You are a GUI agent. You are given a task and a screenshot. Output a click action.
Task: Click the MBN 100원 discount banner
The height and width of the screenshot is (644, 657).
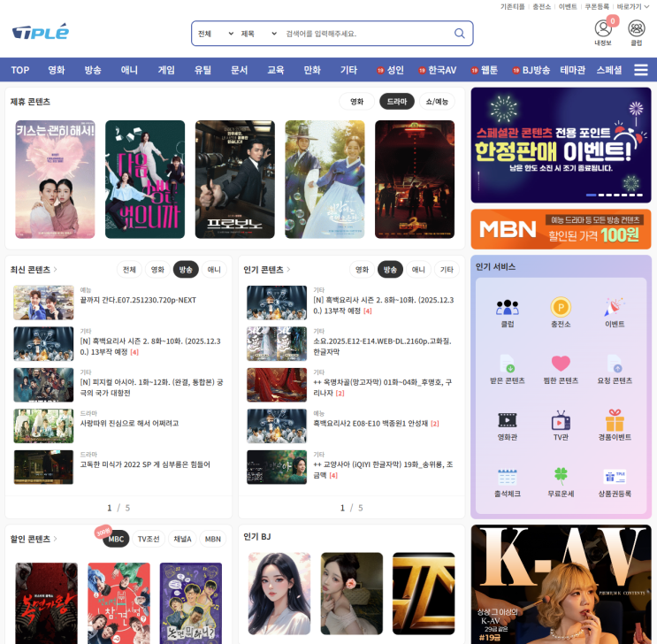tap(561, 229)
